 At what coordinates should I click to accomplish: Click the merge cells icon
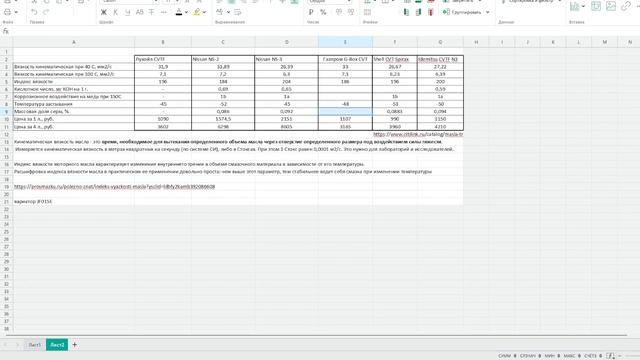[x=367, y=13]
